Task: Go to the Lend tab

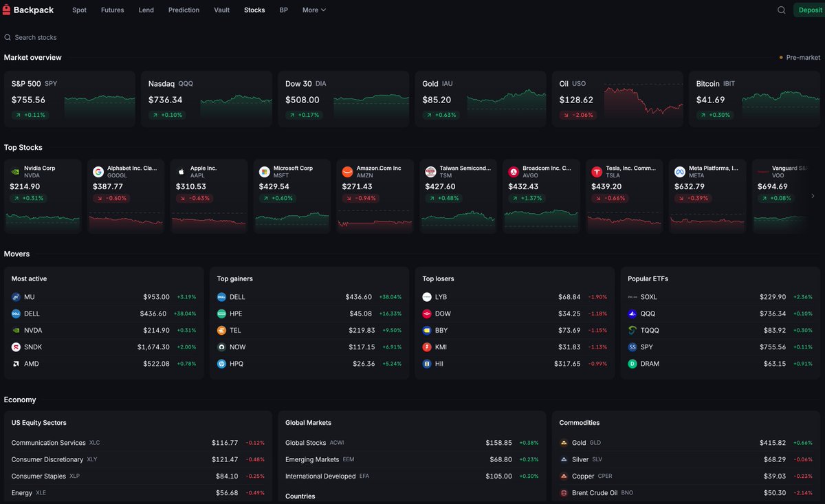Action: [x=146, y=10]
